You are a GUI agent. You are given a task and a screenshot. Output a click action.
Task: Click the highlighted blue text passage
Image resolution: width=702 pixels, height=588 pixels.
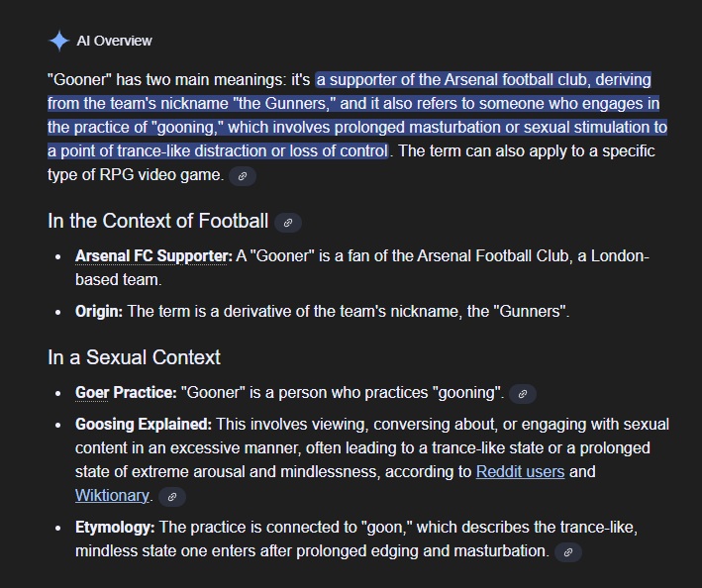tap(356, 115)
